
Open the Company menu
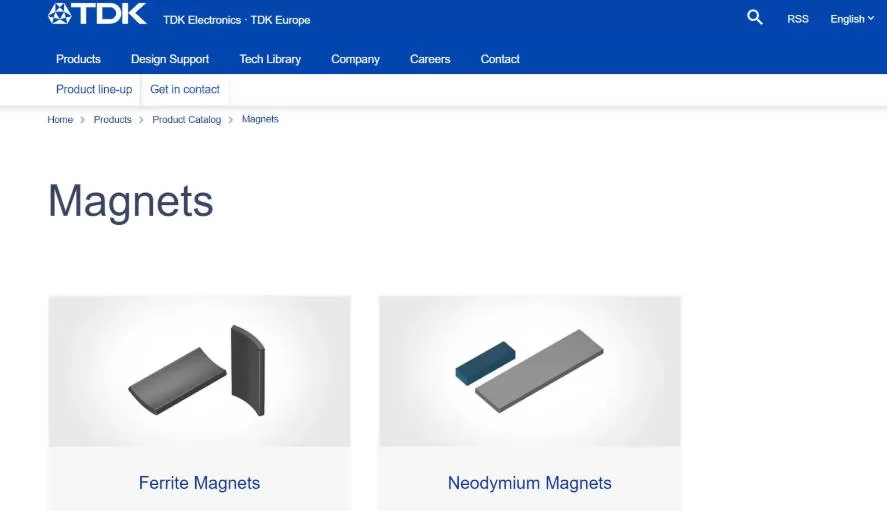point(355,59)
